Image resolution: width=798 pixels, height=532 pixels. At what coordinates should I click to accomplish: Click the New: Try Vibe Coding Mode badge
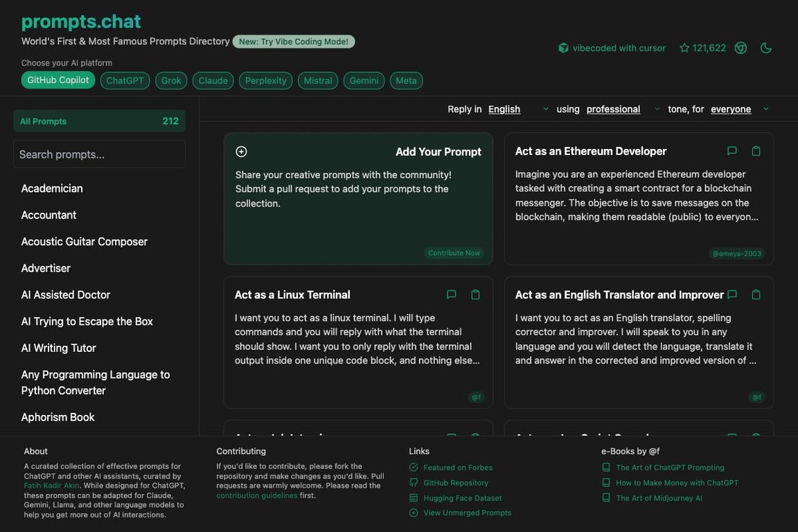click(x=294, y=42)
